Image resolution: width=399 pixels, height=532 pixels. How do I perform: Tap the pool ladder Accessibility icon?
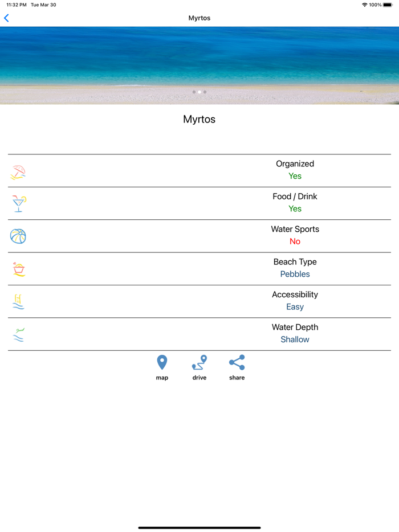click(x=18, y=302)
